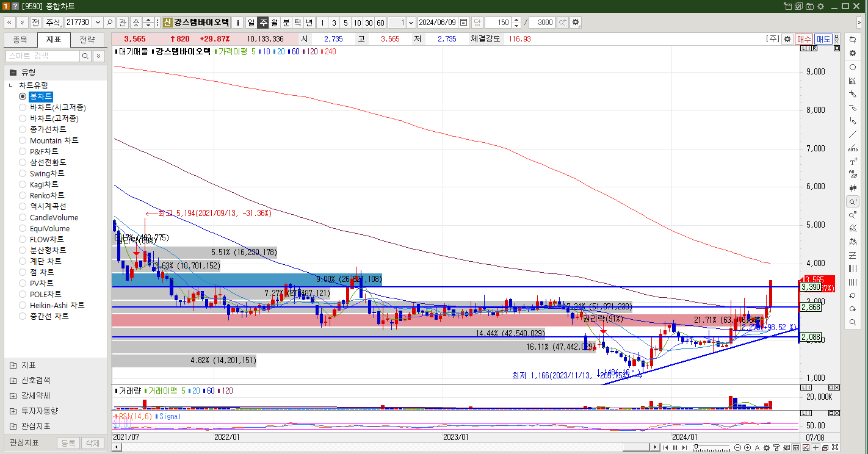Viewport: 868px width, 454px height.
Task: Expand the 강세약세 tree section
Action: click(x=13, y=395)
